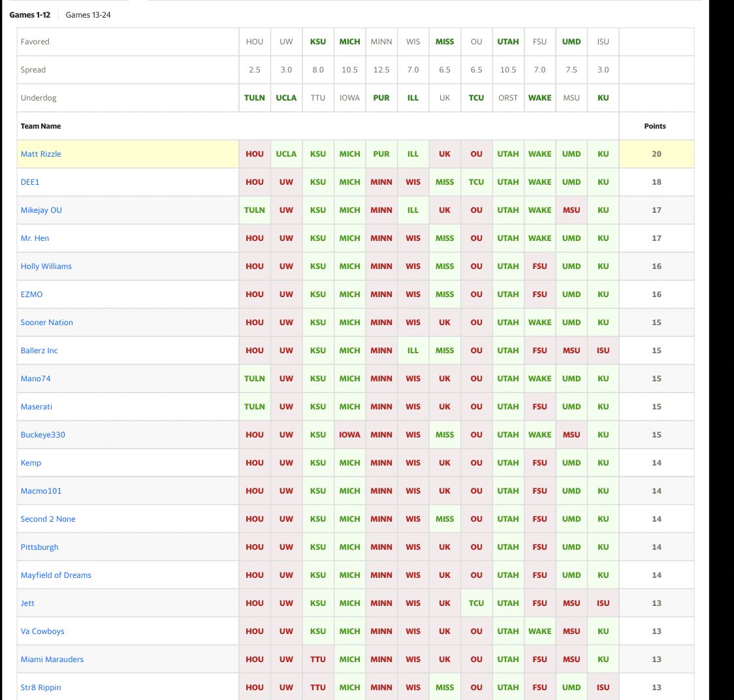The width and height of the screenshot is (734, 700).
Task: Click the Miami Marauders team link
Action: pos(52,660)
